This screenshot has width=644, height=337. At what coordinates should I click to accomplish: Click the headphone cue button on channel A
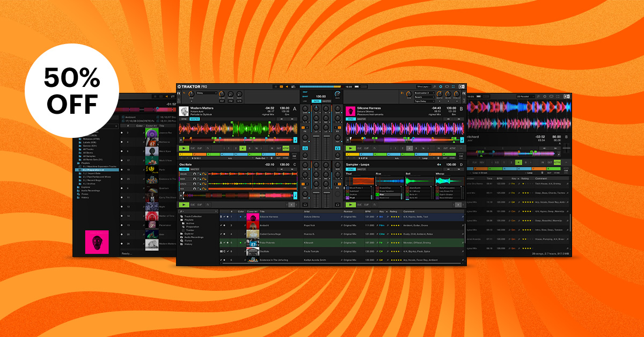pos(306,147)
